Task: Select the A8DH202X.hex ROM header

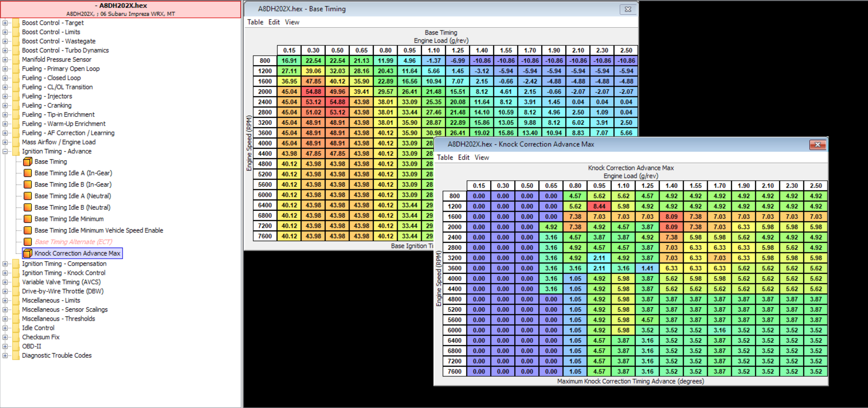Action: coord(121,9)
